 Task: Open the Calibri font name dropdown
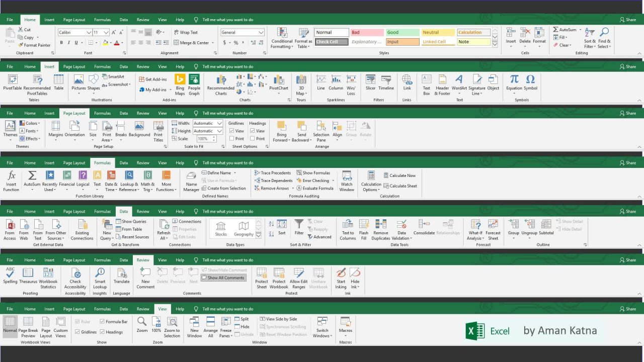pos(89,32)
